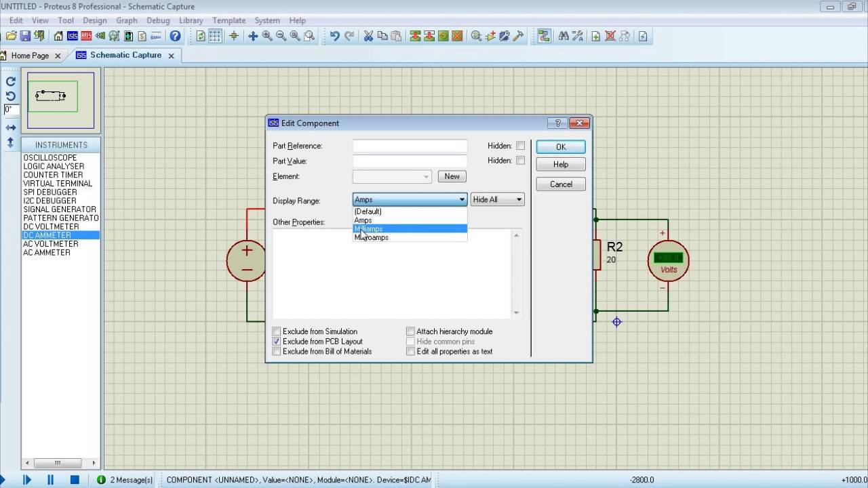This screenshot has height=488, width=868.
Task: Click the X-Mirror horizontal flip icon
Action: [11, 127]
